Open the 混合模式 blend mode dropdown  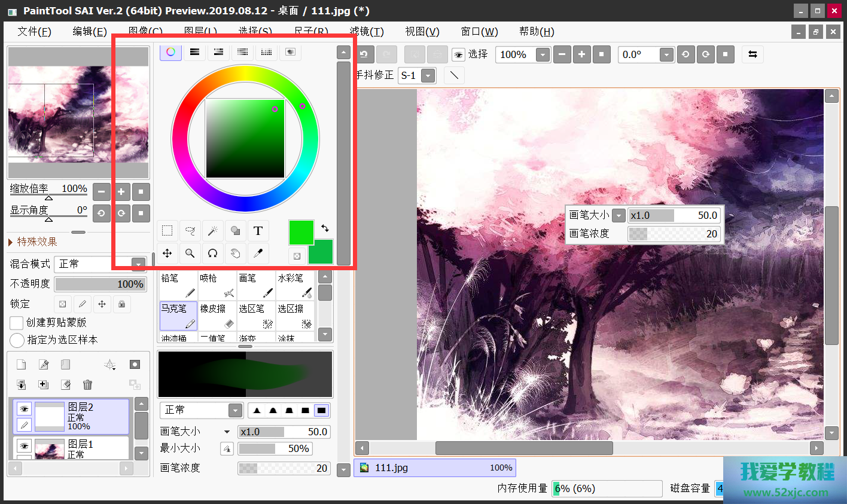[x=138, y=264]
